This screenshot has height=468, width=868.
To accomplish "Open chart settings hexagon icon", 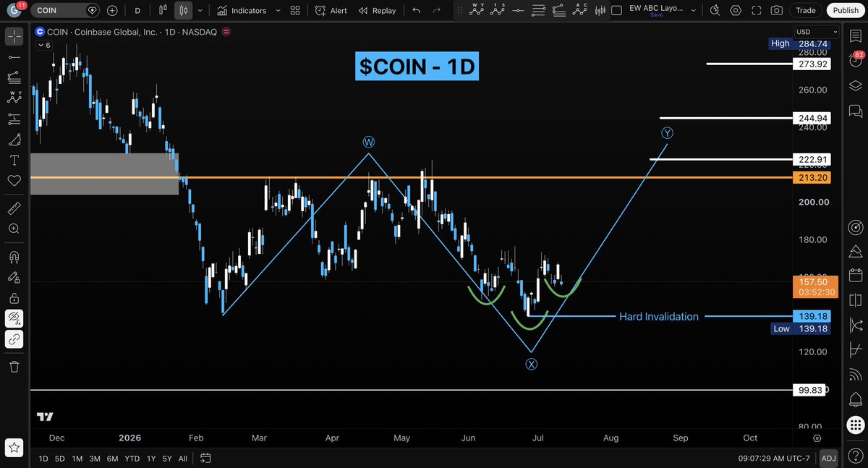I will 736,10.
